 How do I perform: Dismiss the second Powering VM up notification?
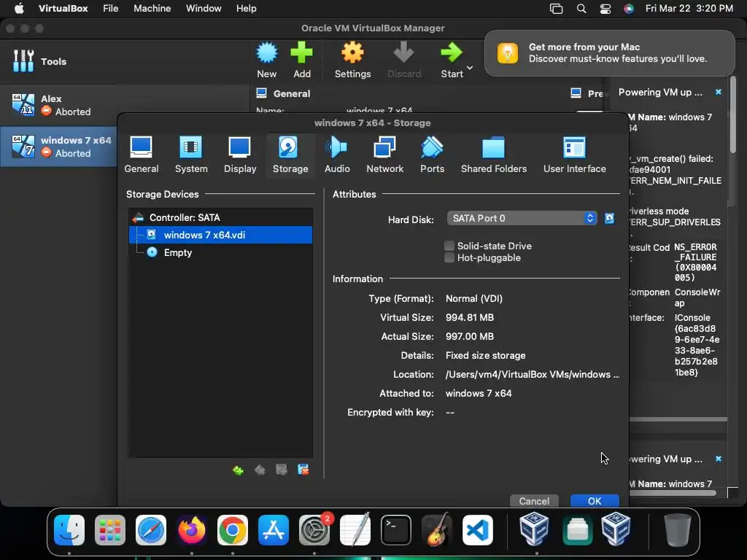click(x=719, y=459)
